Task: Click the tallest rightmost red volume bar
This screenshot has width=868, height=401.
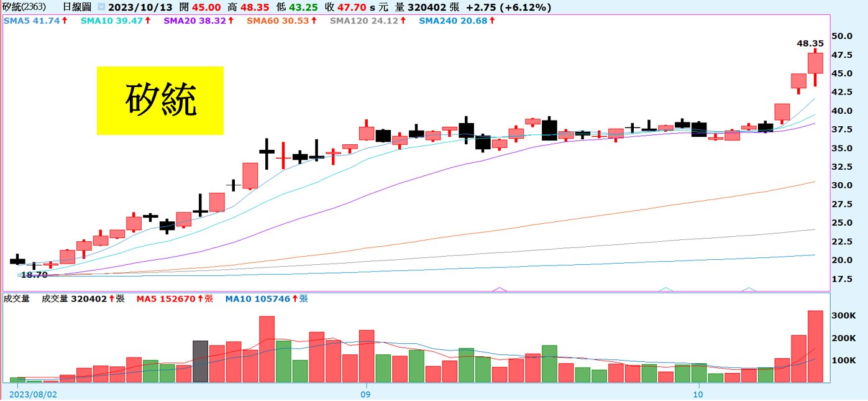Action: tap(815, 346)
